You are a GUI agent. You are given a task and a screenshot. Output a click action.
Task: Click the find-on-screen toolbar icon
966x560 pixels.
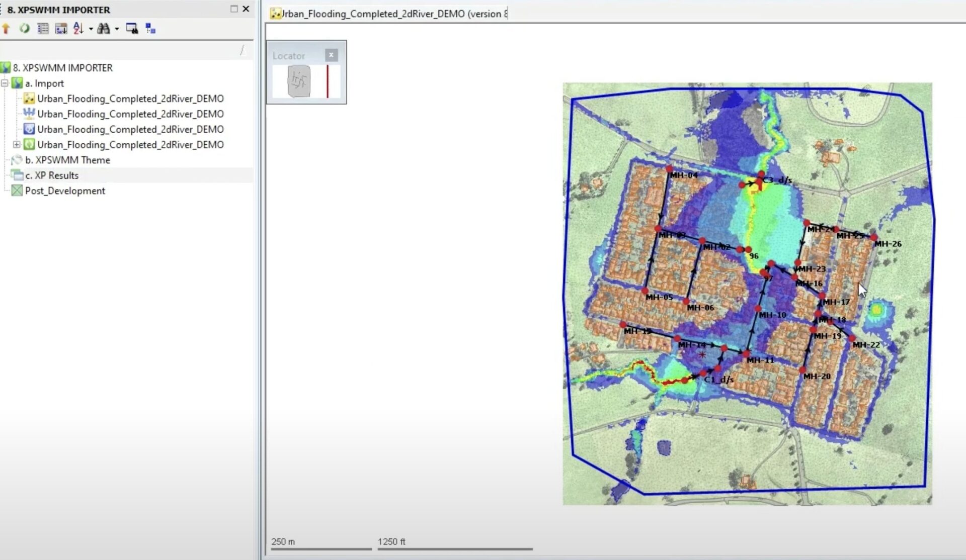click(x=132, y=29)
